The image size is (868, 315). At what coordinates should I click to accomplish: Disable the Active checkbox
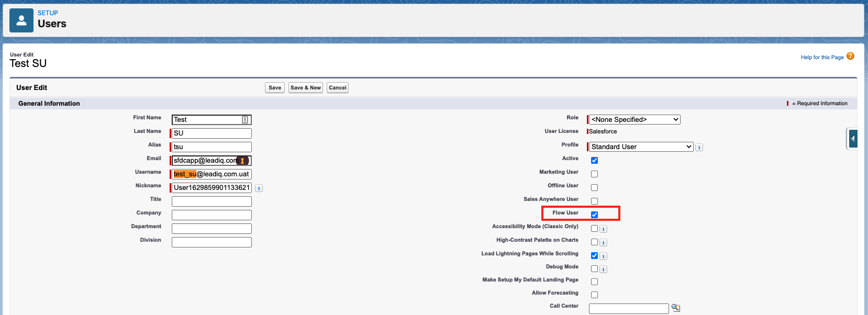coord(594,160)
